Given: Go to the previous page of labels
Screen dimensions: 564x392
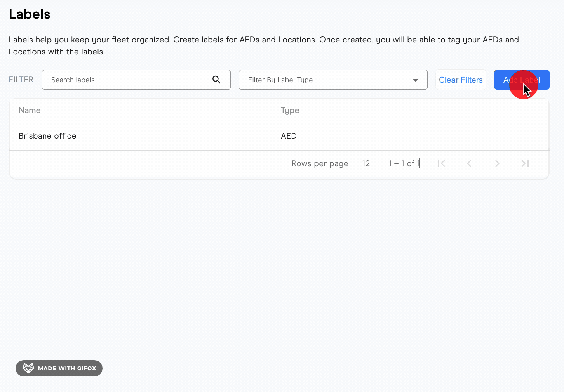Looking at the screenshot, I should click(469, 163).
